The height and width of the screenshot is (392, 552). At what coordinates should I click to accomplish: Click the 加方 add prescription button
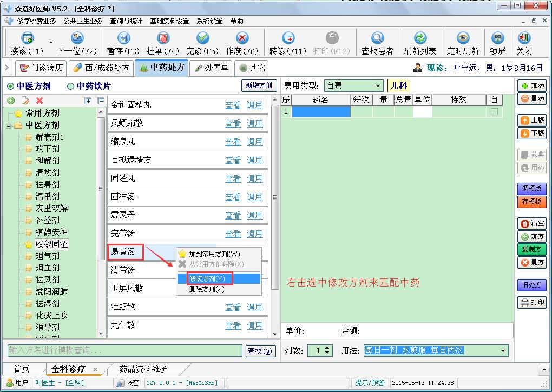(531, 236)
